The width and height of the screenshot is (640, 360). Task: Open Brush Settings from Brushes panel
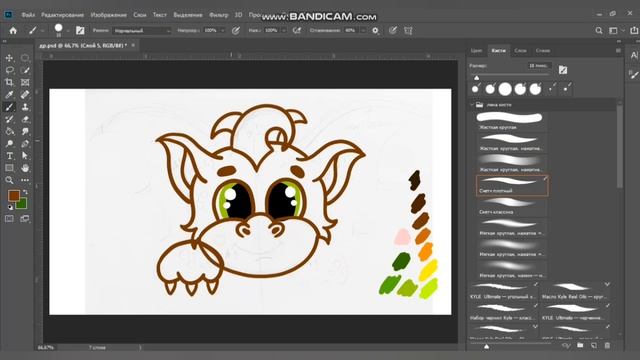(563, 70)
